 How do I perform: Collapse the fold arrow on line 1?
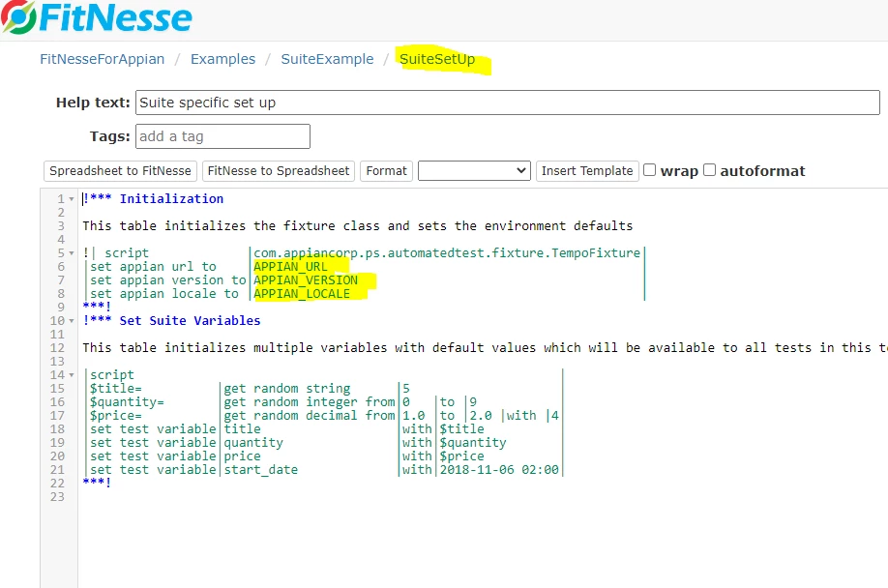(72, 199)
